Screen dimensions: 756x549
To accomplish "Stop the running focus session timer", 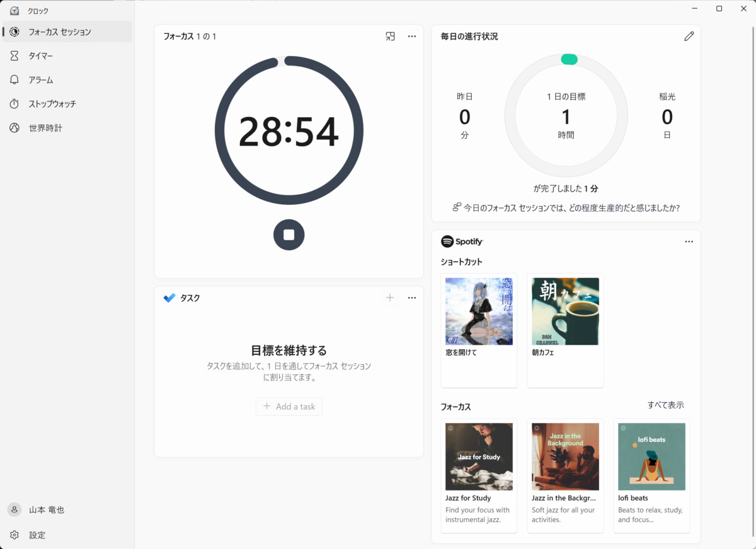I will pos(289,235).
